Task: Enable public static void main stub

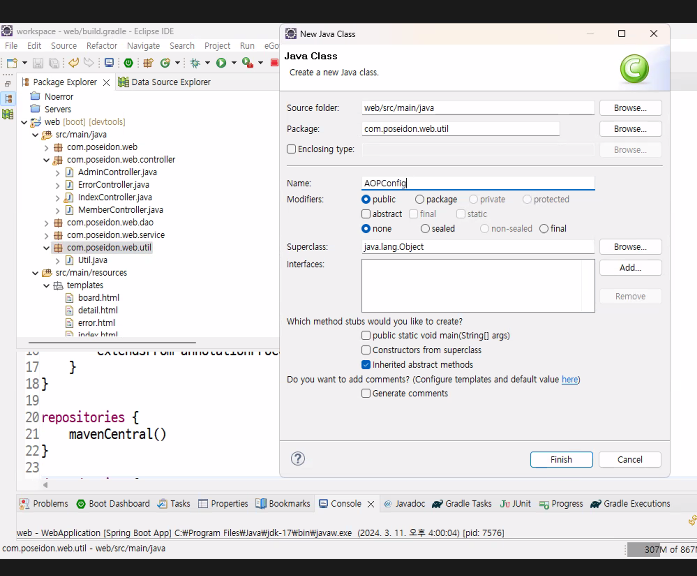Action: click(x=366, y=335)
